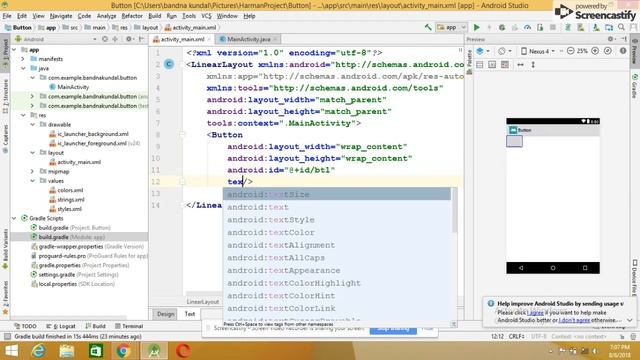Collapse the res folder
The height and width of the screenshot is (360, 640).
[23, 115]
